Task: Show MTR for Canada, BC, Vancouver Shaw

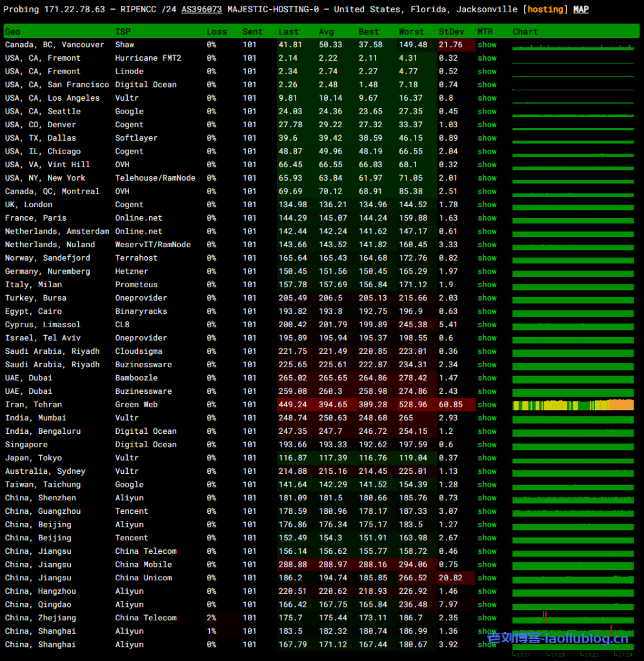Action: 487,45
